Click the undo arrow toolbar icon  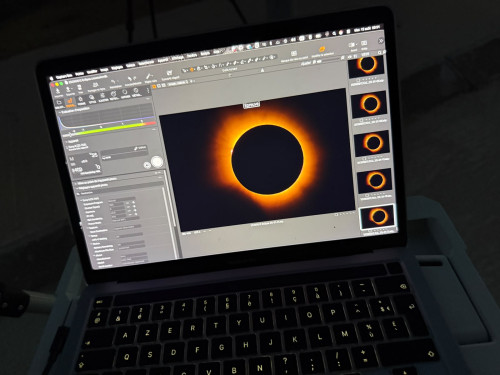(114, 82)
